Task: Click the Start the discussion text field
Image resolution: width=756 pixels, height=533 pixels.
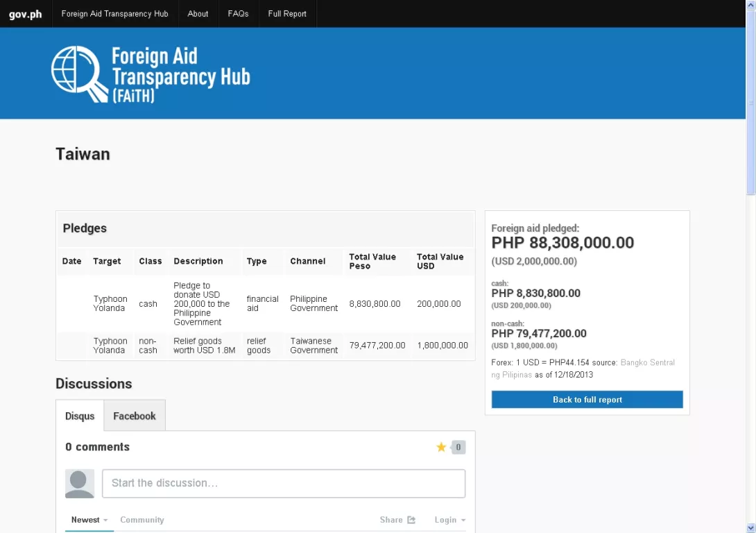Action: (x=283, y=484)
